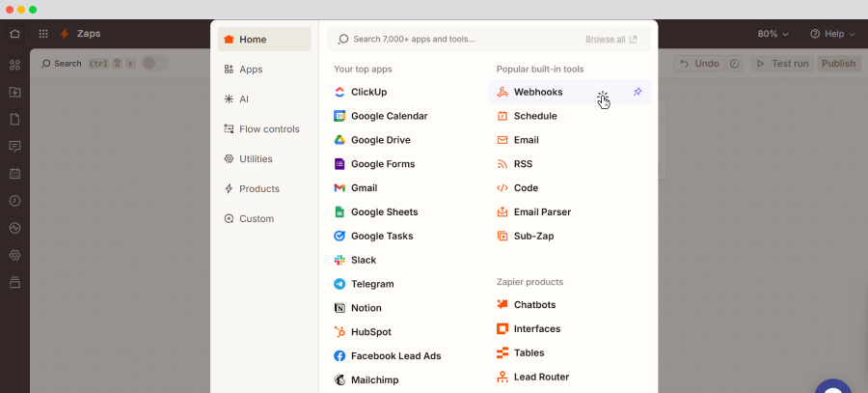Click the Test run button
Viewport: 868px width, 393px height.
pyautogui.click(x=781, y=64)
